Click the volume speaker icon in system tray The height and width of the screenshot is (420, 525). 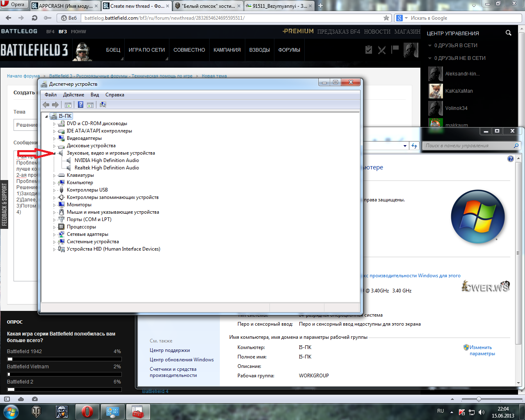[482, 412]
